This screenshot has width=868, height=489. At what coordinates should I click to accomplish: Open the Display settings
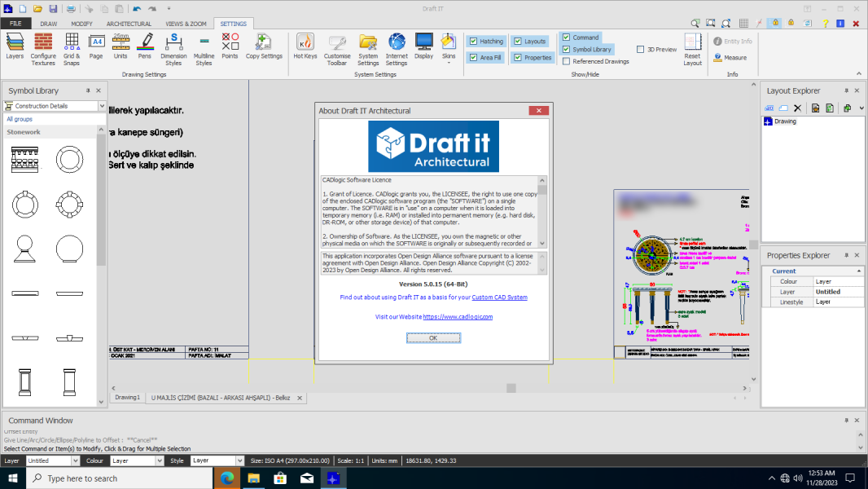(424, 46)
